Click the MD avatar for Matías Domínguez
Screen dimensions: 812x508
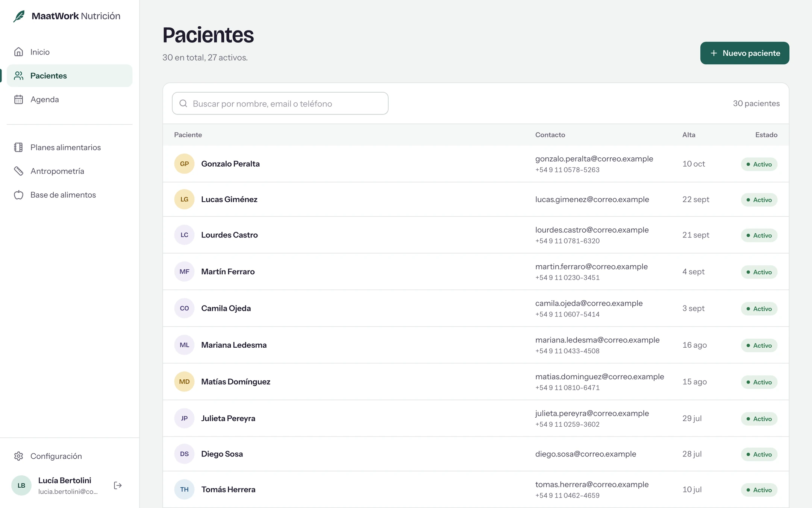point(184,382)
